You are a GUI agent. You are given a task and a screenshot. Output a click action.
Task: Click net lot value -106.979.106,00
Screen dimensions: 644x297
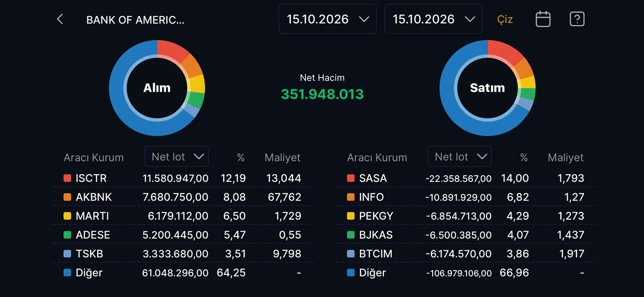coord(459,273)
